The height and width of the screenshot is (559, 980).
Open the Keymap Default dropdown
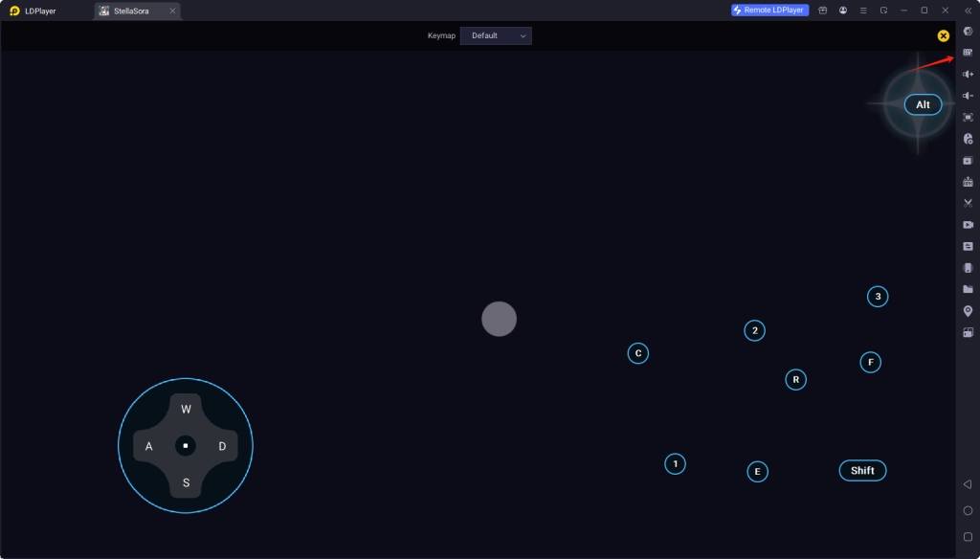tap(496, 35)
